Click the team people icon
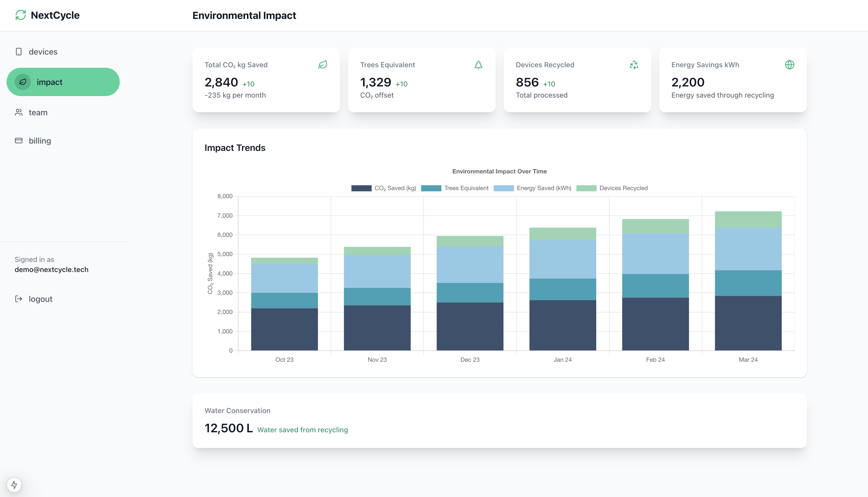Screen dimensions: 868x497 point(19,112)
